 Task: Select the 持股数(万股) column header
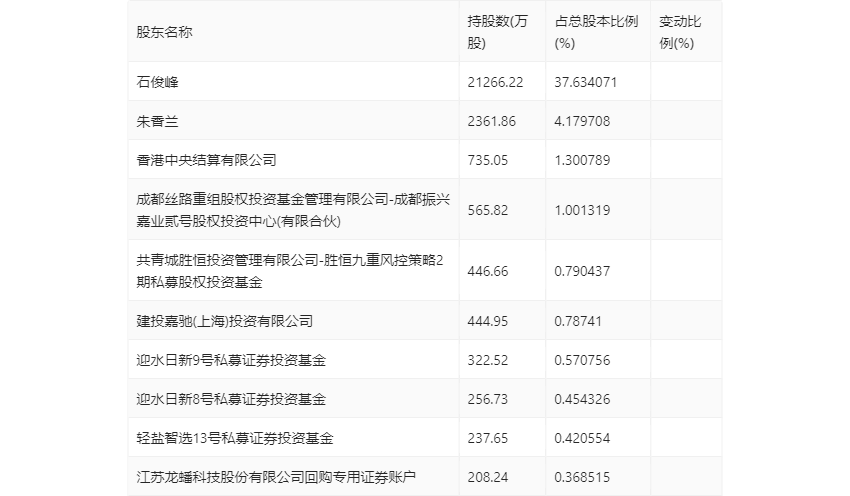[497, 33]
